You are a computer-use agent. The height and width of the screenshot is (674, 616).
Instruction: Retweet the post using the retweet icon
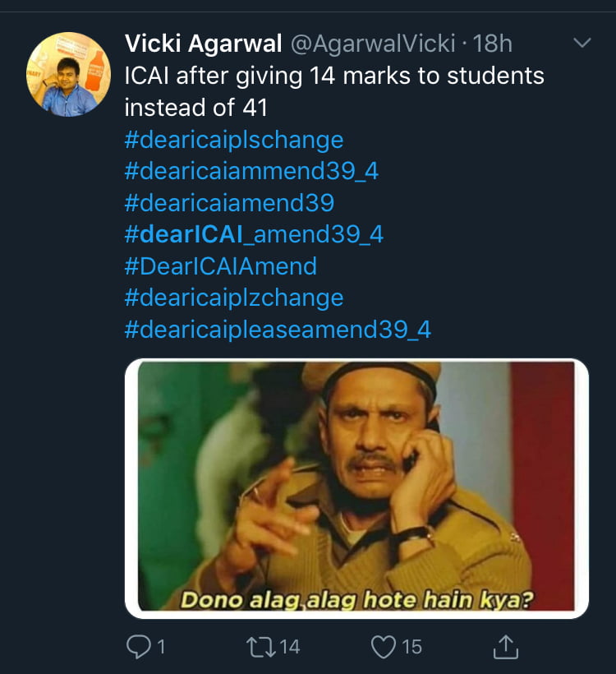[260, 647]
